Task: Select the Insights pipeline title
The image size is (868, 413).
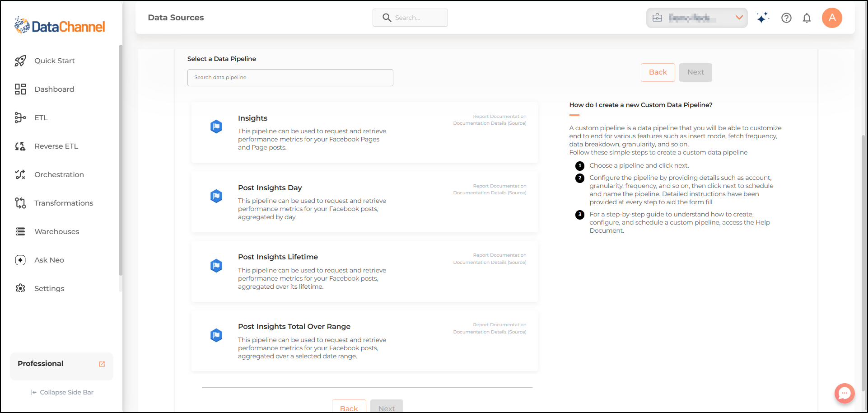Action: [252, 118]
